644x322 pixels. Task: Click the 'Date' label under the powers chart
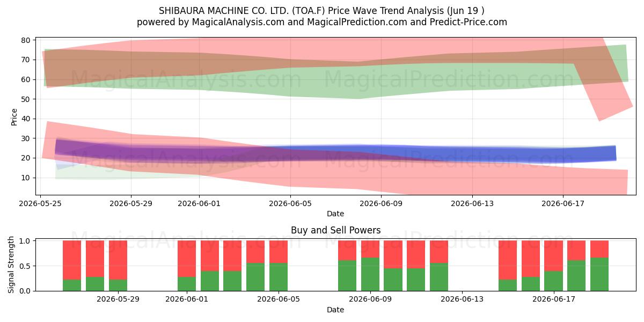point(335,310)
